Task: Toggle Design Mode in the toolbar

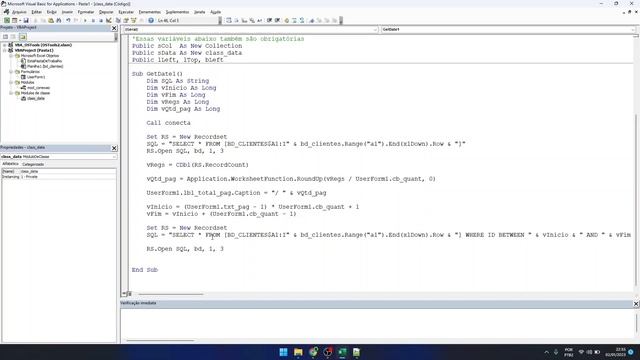Action: [109, 20]
